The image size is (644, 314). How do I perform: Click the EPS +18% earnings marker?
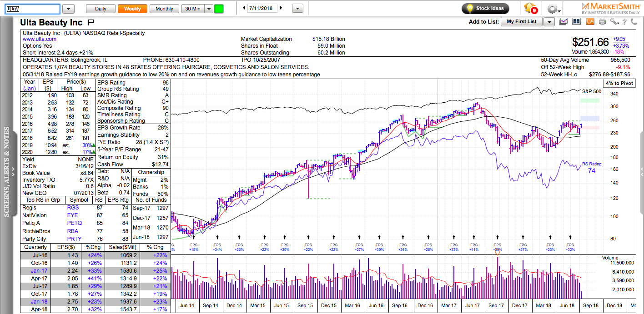point(194,247)
